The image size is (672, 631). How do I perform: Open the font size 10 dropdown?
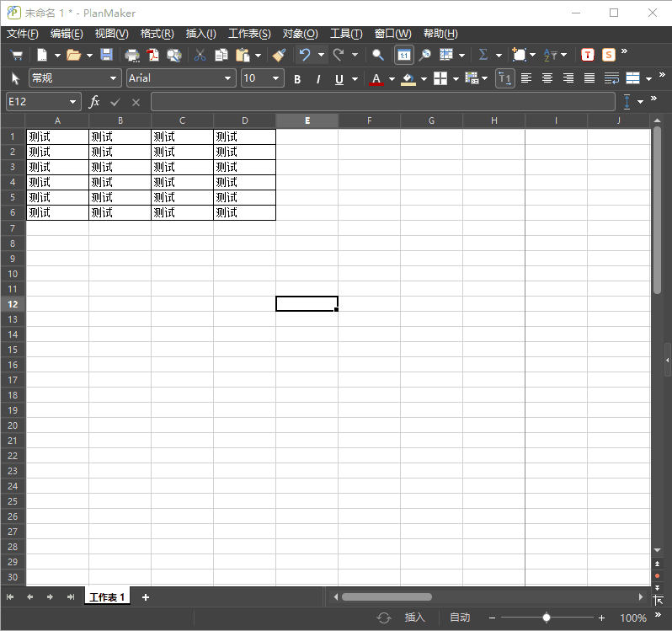(x=276, y=78)
